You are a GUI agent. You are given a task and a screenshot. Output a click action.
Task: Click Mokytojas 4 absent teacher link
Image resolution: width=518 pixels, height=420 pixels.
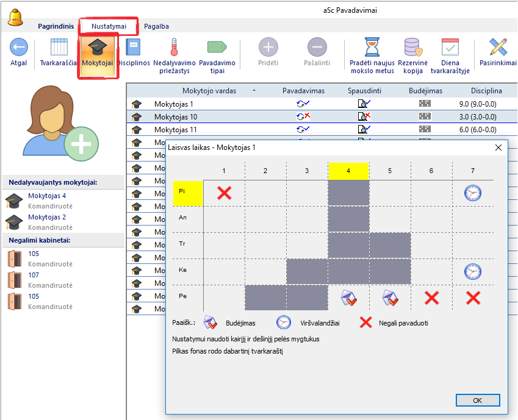coord(47,196)
